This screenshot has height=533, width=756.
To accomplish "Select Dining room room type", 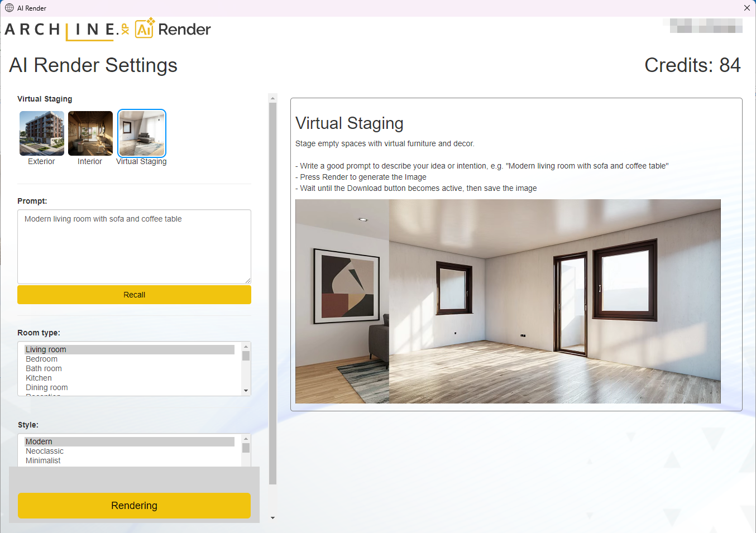I will coord(46,387).
